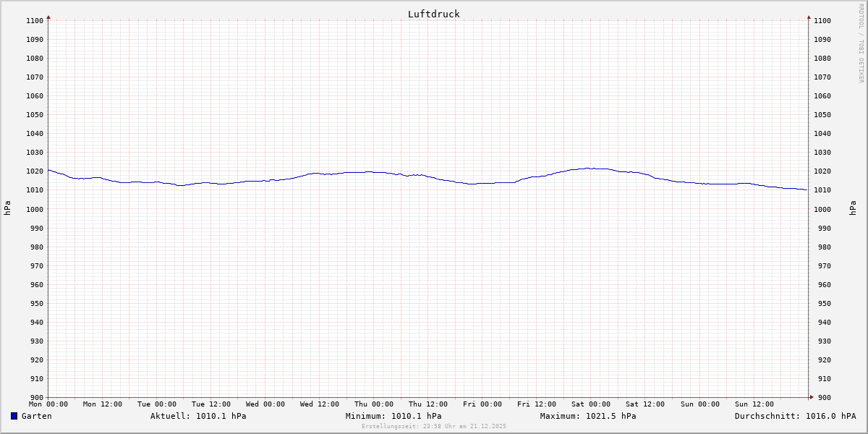Select the Thu 00:00 time axis label

374,404
